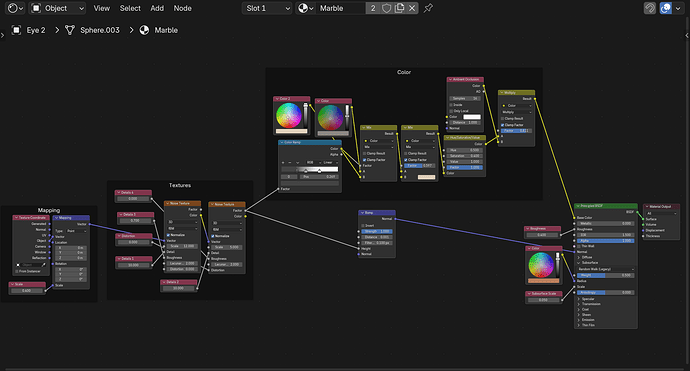Screen dimensions: 690x371
Task: Click the Marble material breadcrumb
Action: click(166, 30)
